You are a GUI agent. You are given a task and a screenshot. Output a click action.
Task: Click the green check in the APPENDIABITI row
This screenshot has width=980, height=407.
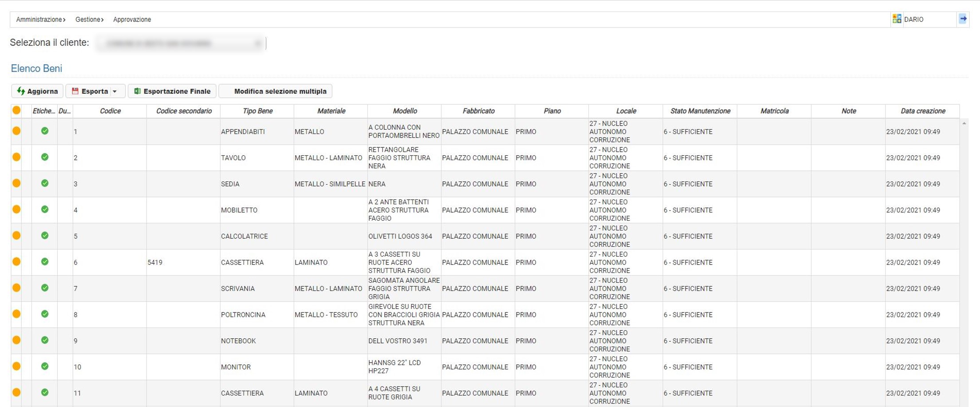click(x=45, y=131)
